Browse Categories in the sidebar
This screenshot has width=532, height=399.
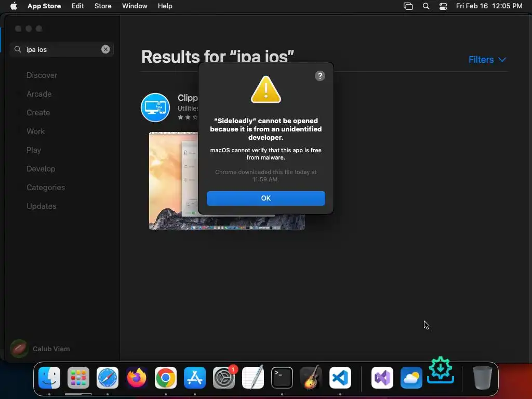point(46,187)
